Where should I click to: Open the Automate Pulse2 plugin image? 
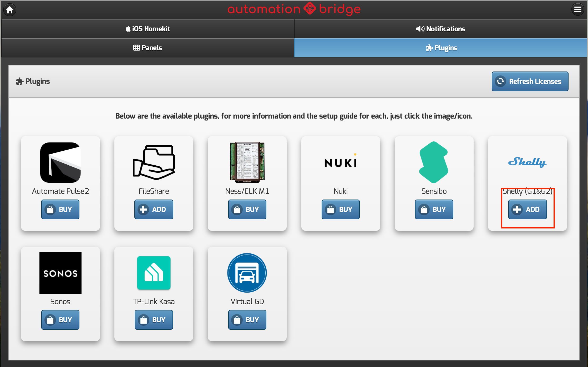pyautogui.click(x=60, y=162)
